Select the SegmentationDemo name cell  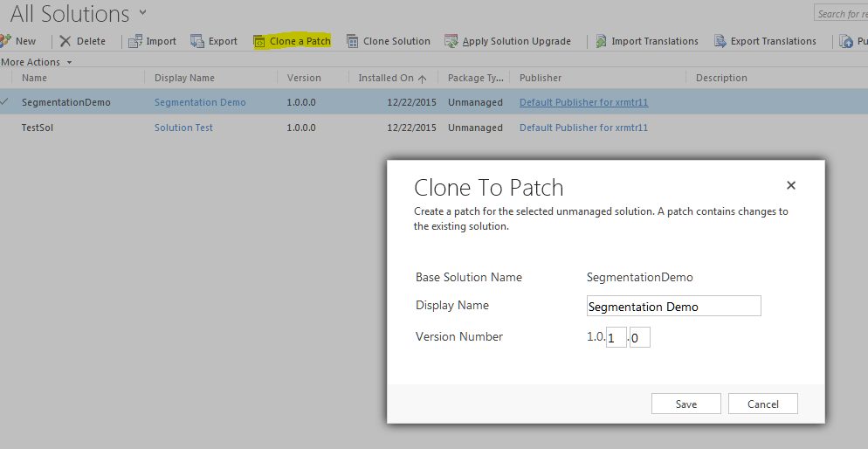click(65, 102)
